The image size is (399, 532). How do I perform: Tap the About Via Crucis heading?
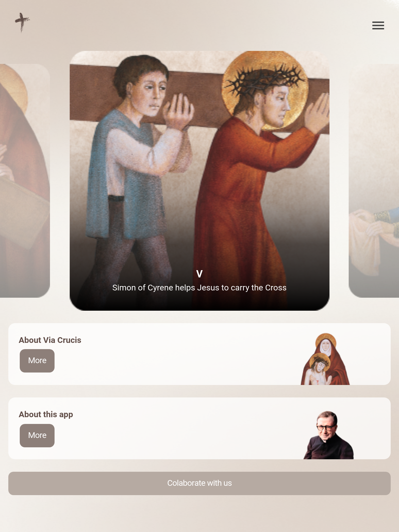click(x=50, y=340)
